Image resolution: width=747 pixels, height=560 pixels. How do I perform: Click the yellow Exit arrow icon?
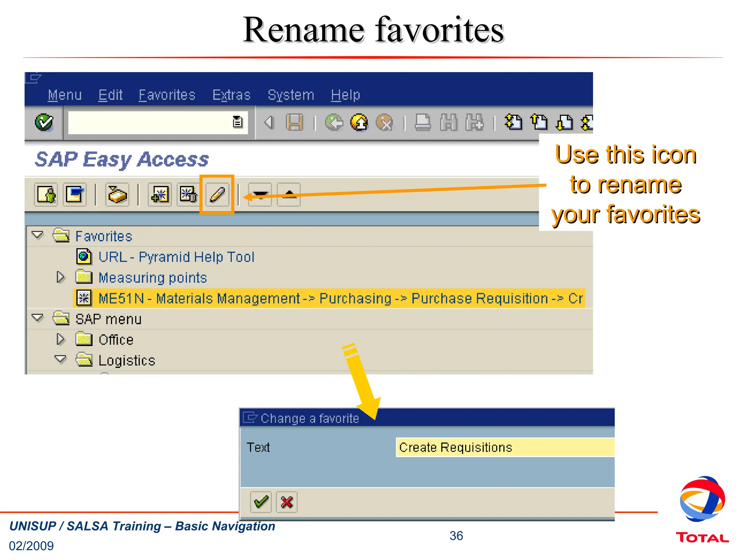tap(359, 122)
